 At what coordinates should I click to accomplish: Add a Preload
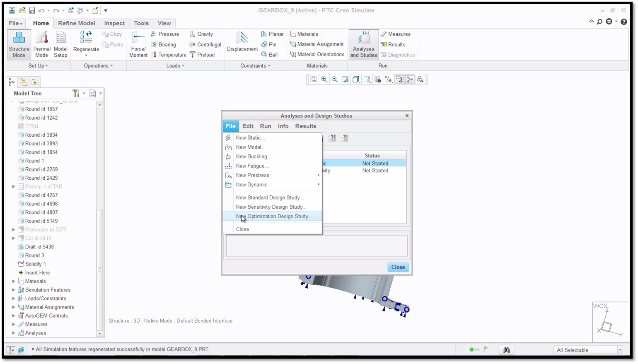click(x=202, y=55)
